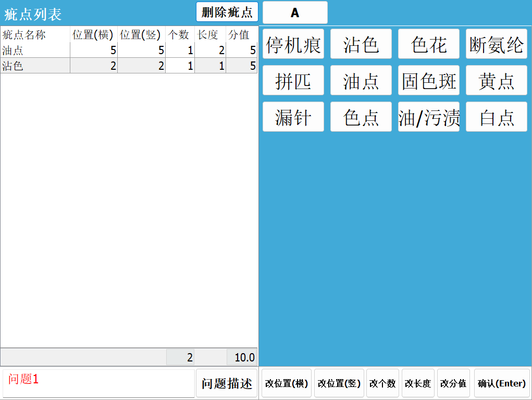Image resolution: width=532 pixels, height=400 pixels.
Task: Select the 漏针 defect type
Action: 293,117
